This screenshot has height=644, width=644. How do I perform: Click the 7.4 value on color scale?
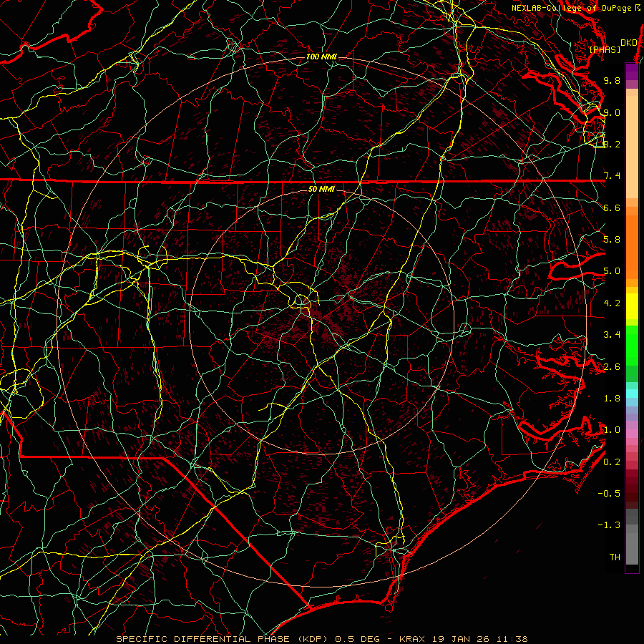[x=612, y=176]
